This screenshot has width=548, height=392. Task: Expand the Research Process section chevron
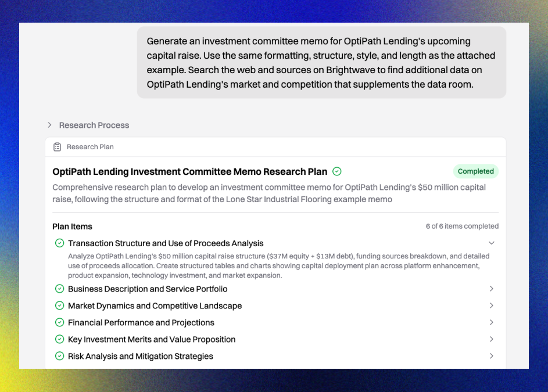49,125
